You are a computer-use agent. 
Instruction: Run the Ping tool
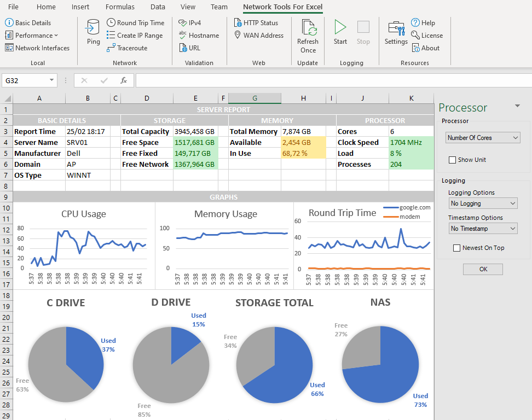pyautogui.click(x=93, y=32)
